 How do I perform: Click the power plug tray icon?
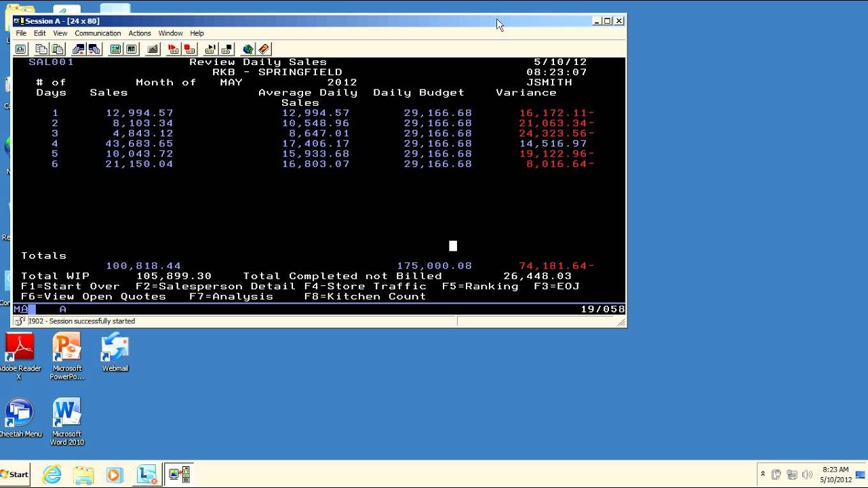(x=776, y=474)
